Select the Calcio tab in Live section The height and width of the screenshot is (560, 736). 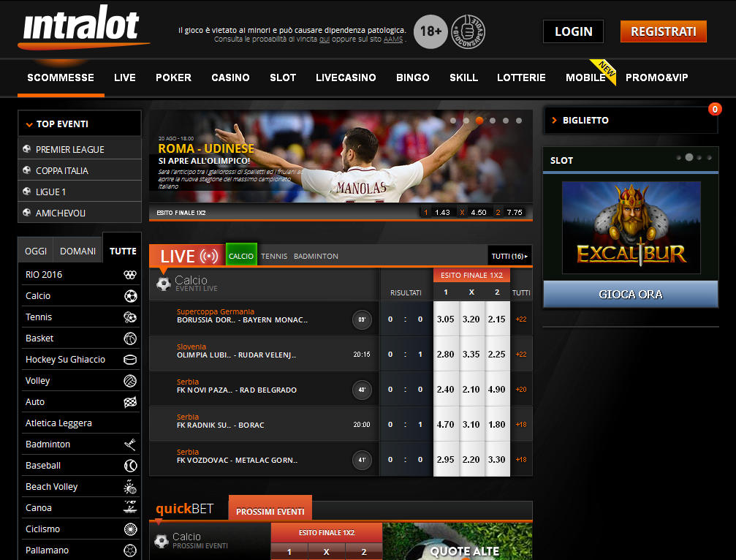pyautogui.click(x=241, y=254)
